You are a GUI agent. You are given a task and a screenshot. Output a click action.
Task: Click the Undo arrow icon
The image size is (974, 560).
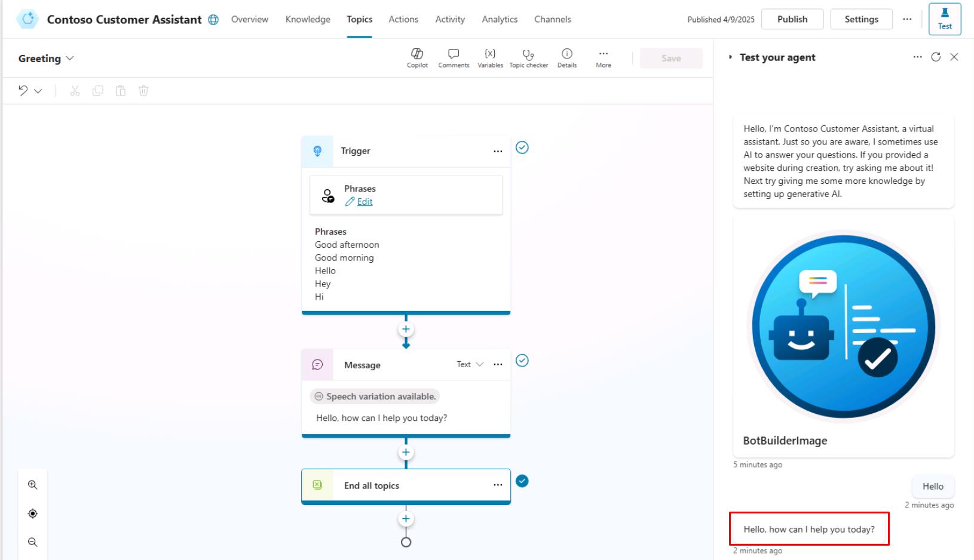23,91
